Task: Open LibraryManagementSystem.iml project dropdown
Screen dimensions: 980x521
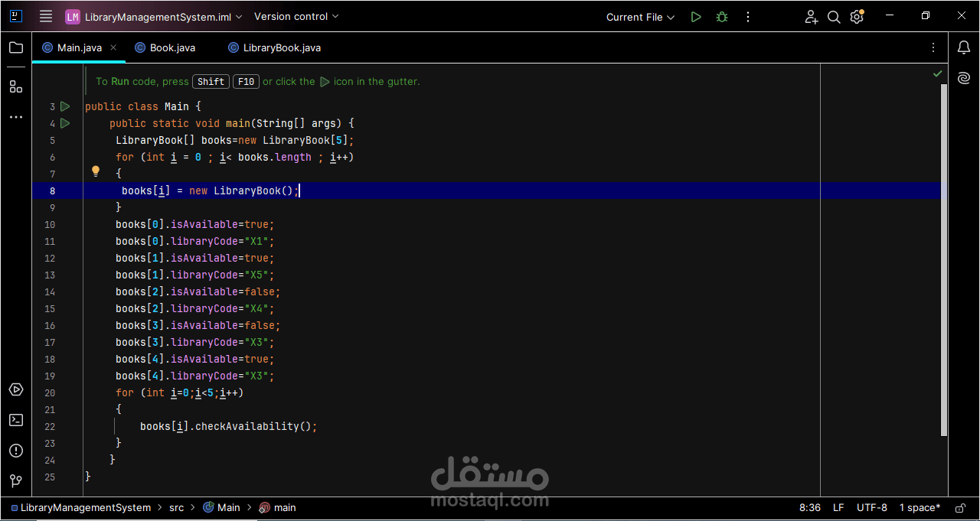Action: pos(154,17)
